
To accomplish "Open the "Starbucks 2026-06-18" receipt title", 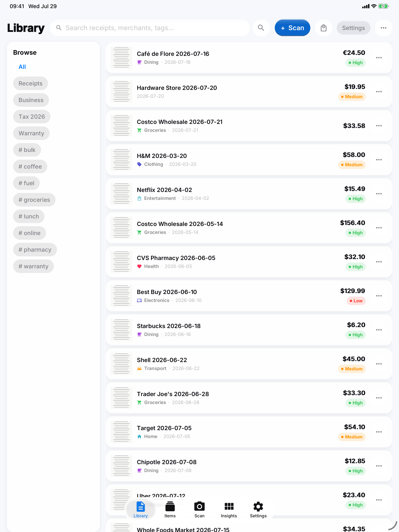I will click(x=169, y=326).
